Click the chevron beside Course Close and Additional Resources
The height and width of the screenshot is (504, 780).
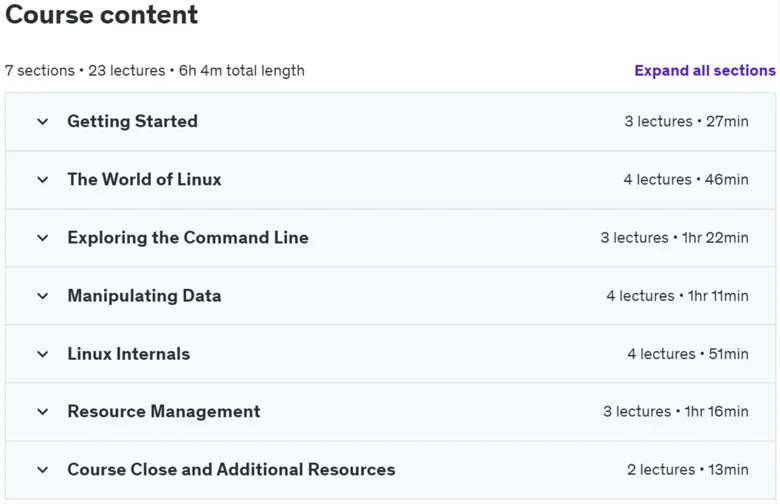tap(43, 470)
